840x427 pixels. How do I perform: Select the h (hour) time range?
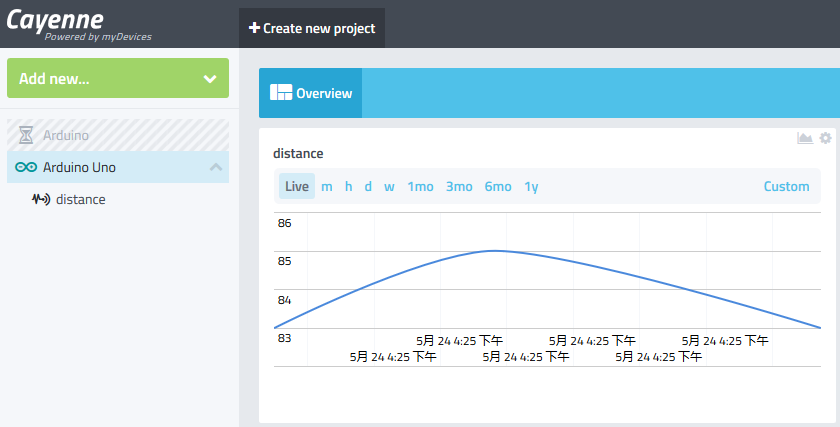[348, 186]
